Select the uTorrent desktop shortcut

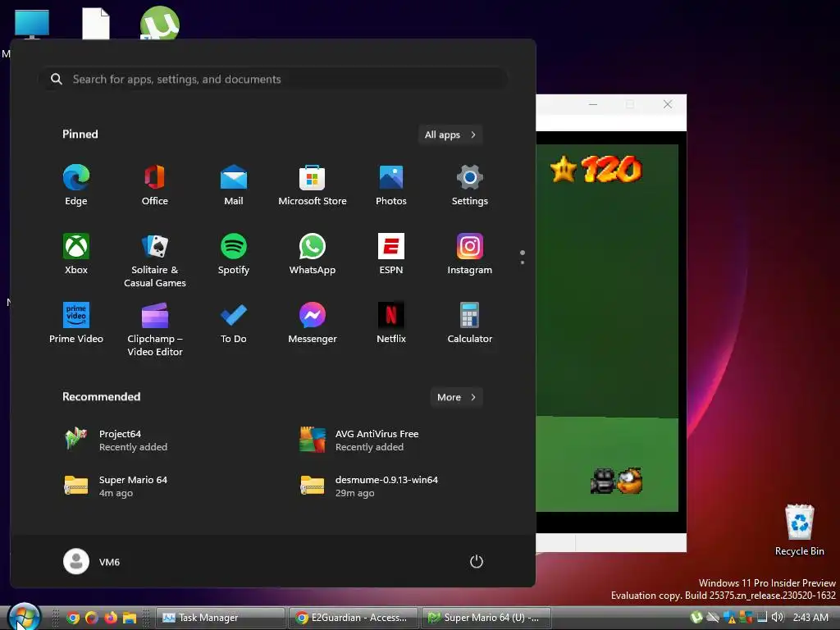pyautogui.click(x=159, y=22)
